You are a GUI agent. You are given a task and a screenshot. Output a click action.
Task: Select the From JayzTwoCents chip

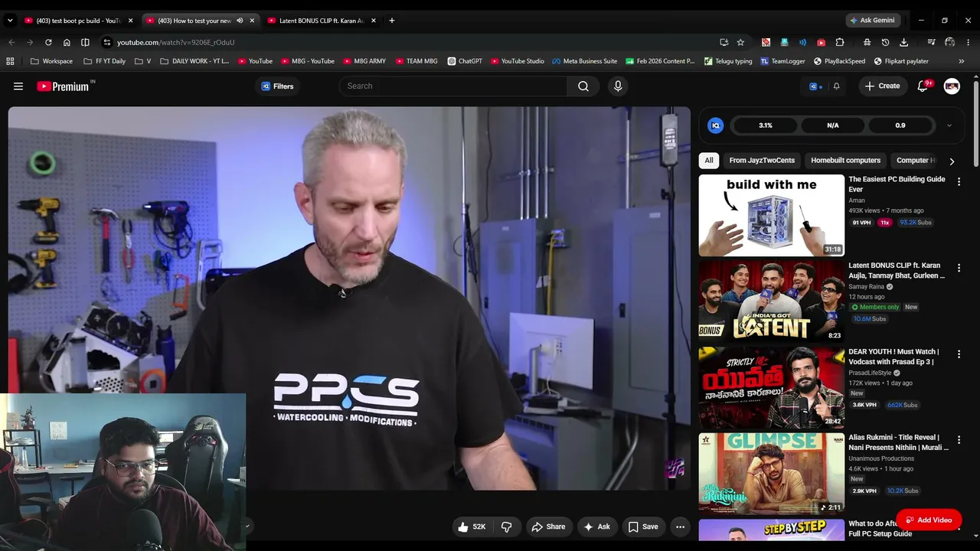pos(762,161)
